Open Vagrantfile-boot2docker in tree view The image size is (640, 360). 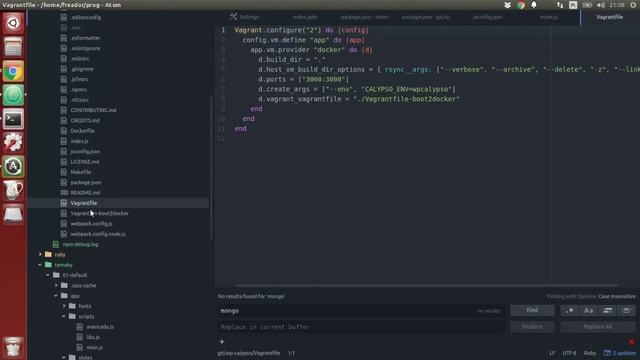(99, 213)
